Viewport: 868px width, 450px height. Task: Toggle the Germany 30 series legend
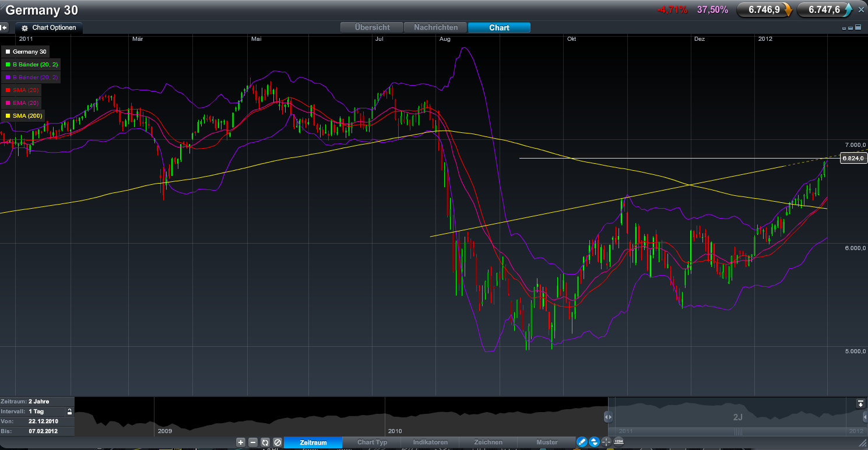(26, 52)
